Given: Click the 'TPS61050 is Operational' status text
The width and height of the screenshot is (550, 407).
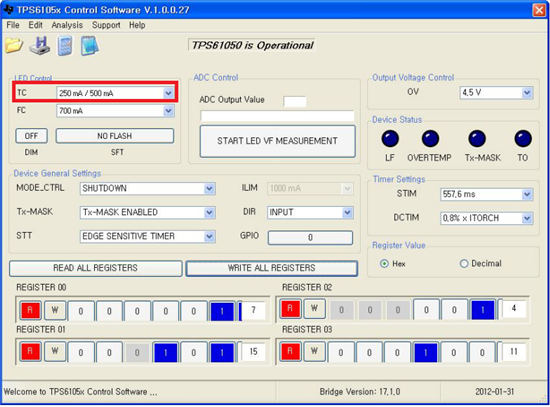Looking at the screenshot, I should tap(252, 45).
